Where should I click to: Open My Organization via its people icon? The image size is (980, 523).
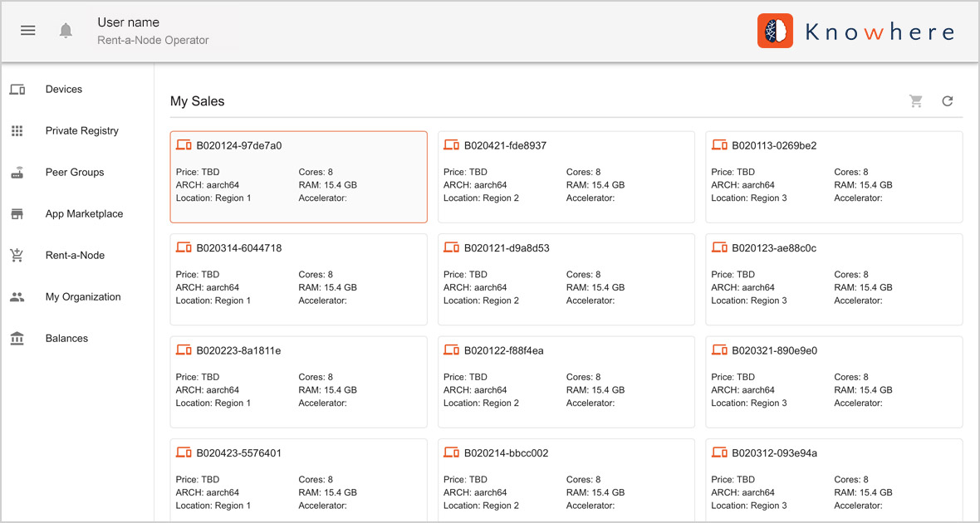click(x=17, y=296)
